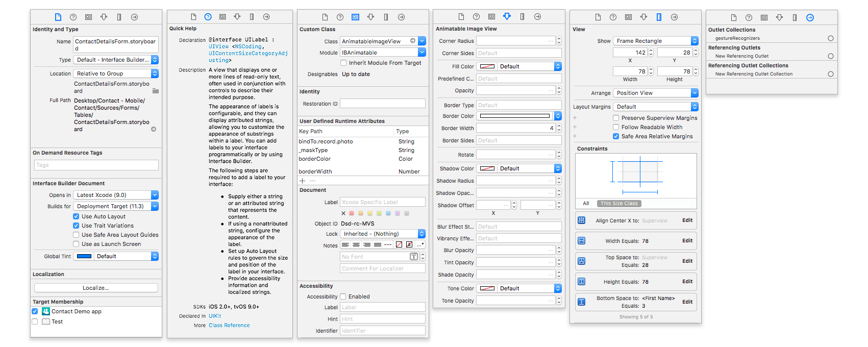
Task: Click Fill Color swatch
Action: [x=487, y=66]
